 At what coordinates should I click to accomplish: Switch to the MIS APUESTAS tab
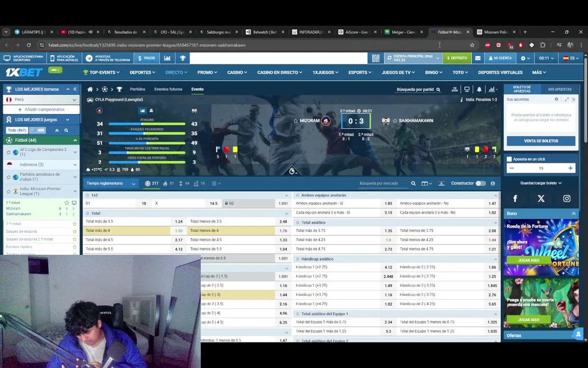(x=559, y=89)
